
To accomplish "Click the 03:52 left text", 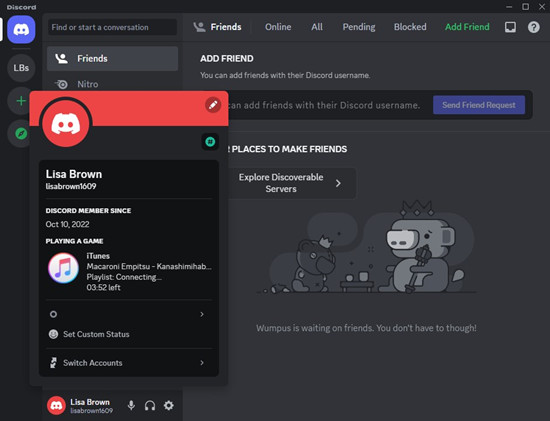I will [x=103, y=288].
